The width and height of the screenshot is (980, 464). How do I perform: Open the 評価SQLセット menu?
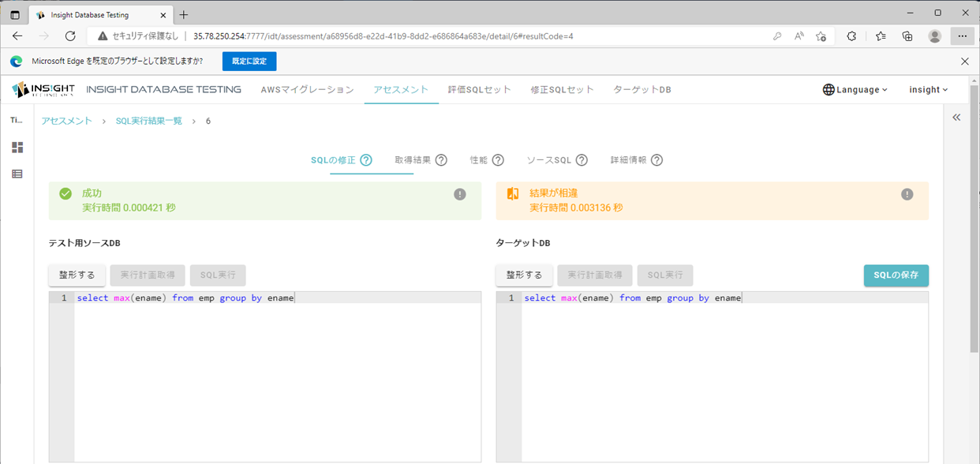pos(480,90)
